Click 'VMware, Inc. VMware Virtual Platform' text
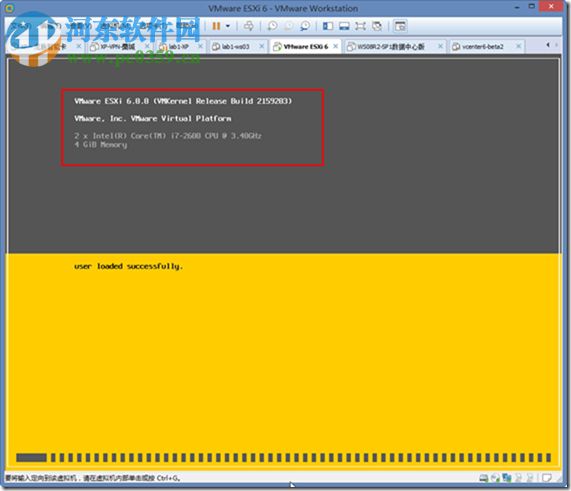Screen dimensions: 571x491 click(153, 118)
